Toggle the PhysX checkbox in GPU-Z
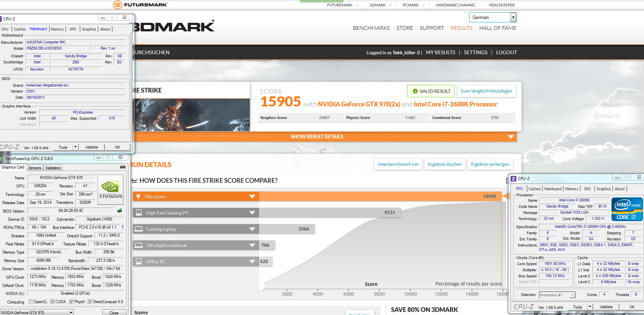 [x=71, y=302]
